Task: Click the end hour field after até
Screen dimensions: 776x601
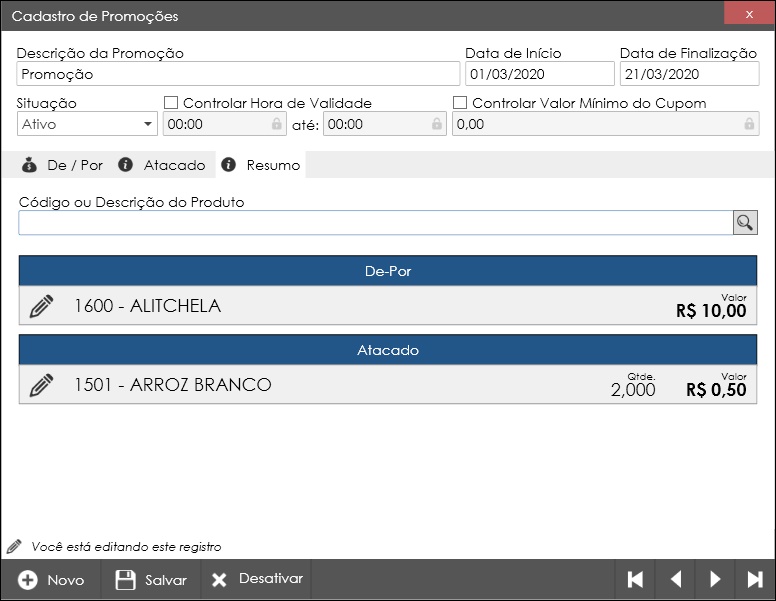Action: [385, 124]
